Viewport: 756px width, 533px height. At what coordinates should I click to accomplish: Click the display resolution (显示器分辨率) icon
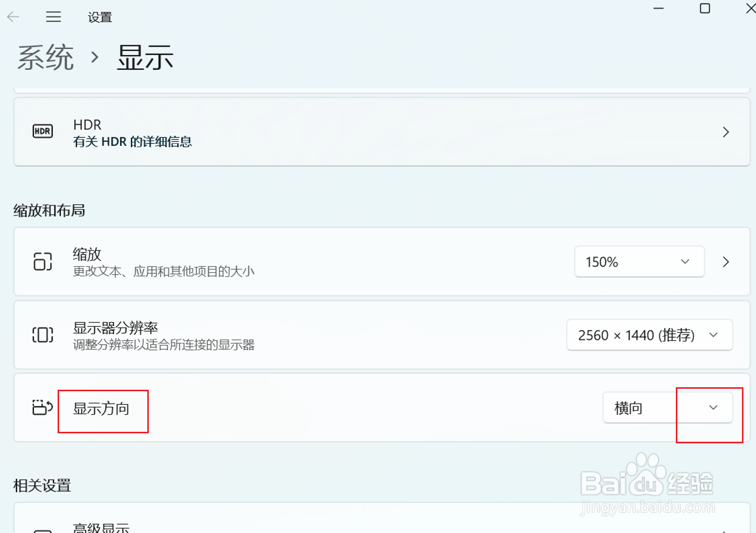43,335
